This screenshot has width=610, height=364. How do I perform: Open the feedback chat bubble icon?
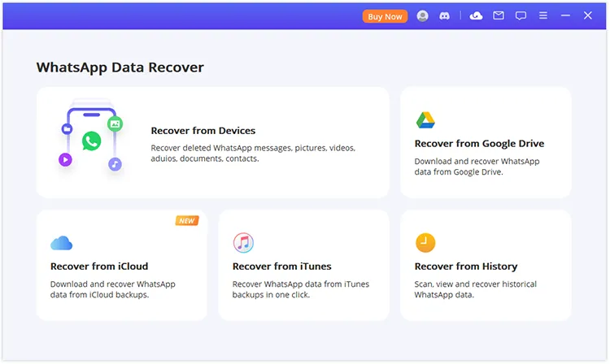[x=521, y=15]
